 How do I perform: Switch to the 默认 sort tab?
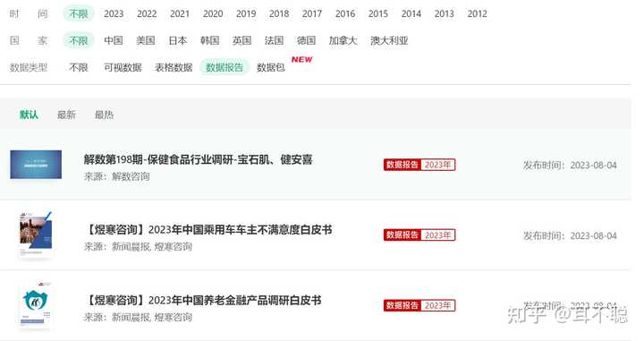(x=30, y=115)
